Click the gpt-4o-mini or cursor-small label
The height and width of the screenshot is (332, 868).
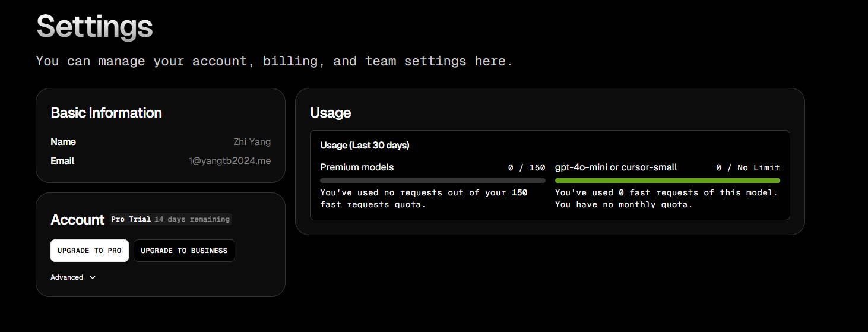(616, 167)
